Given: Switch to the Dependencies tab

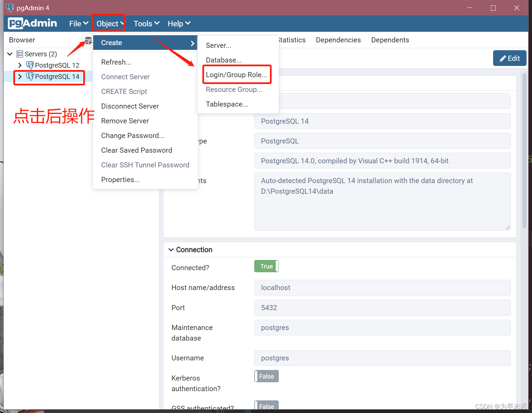Looking at the screenshot, I should pos(338,40).
